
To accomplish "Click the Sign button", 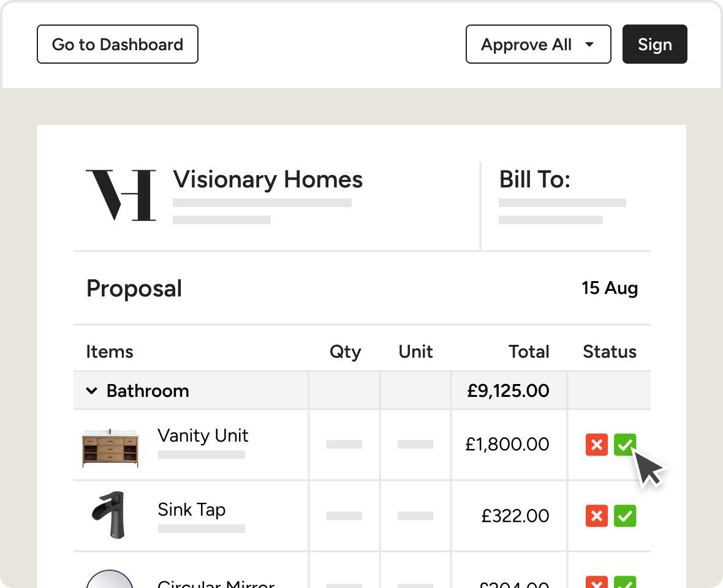I will (654, 44).
